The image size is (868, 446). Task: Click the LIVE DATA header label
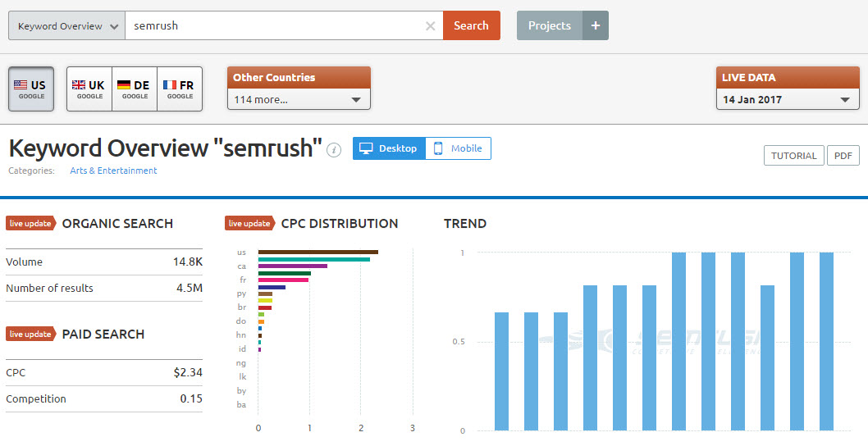748,77
